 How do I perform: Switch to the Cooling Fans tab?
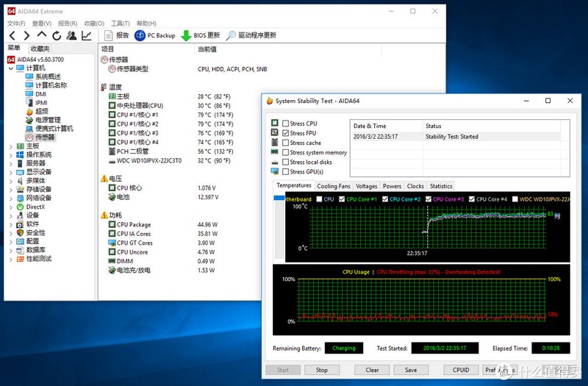(334, 186)
